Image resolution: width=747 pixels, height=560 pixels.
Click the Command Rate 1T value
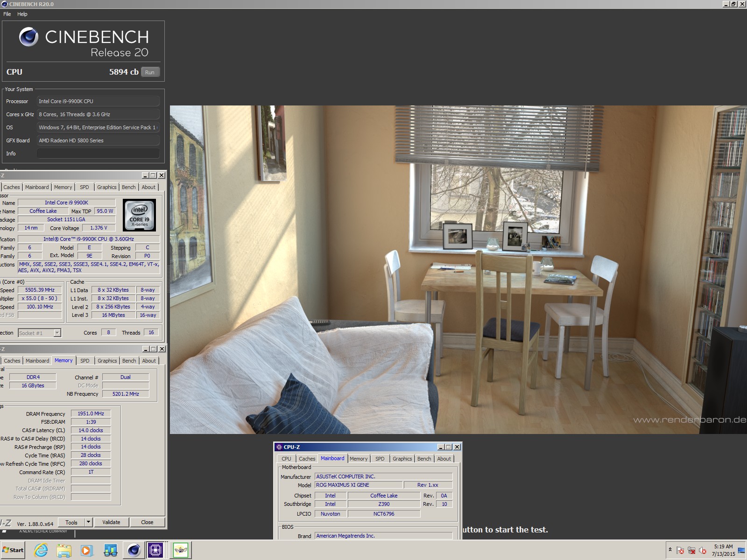tap(91, 472)
